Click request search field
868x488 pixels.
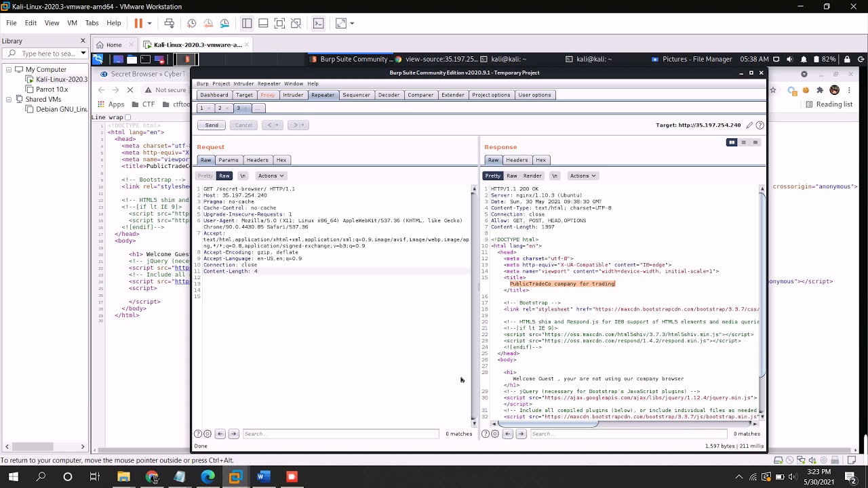click(x=340, y=434)
